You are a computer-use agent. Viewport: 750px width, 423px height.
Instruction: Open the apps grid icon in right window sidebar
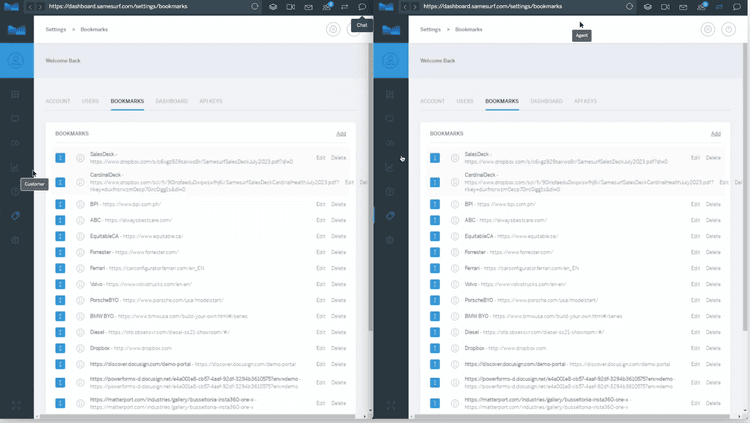point(390,94)
